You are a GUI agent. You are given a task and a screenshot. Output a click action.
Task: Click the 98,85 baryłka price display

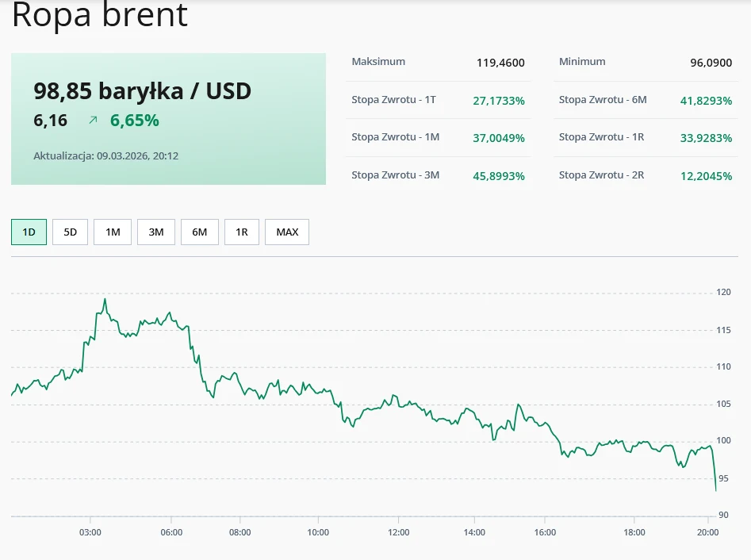(x=143, y=91)
